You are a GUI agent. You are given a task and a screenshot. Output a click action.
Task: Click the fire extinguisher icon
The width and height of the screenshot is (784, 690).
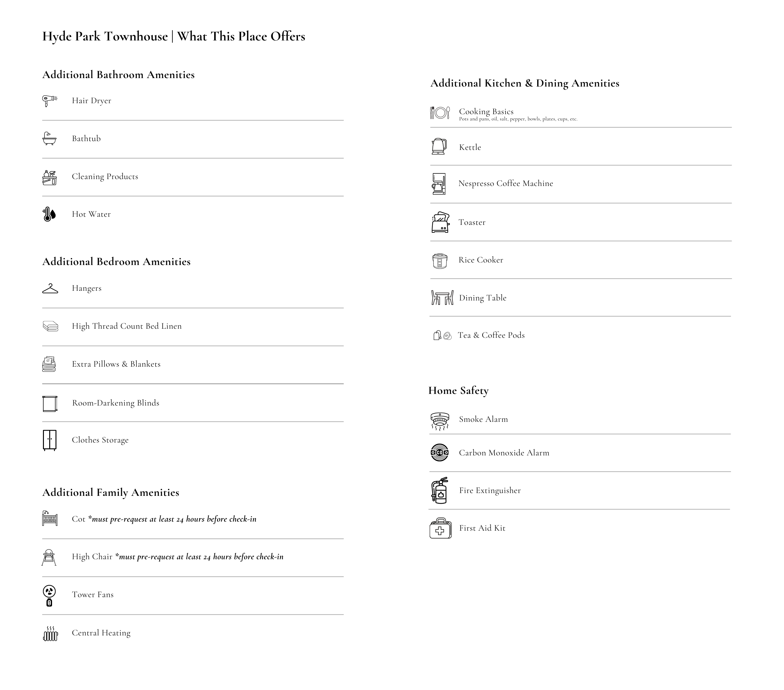[x=440, y=490]
